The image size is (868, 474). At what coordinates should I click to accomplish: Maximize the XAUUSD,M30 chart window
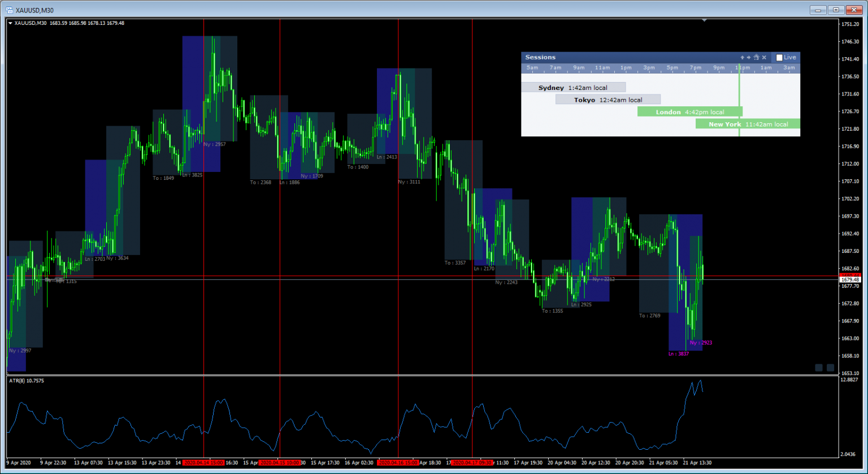836,10
